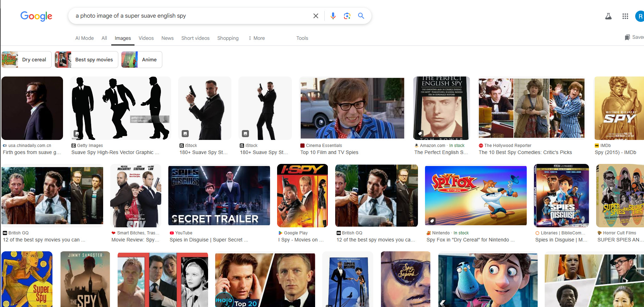This screenshot has height=307, width=644.
Task: Switch to the All results tab
Action: 104,38
